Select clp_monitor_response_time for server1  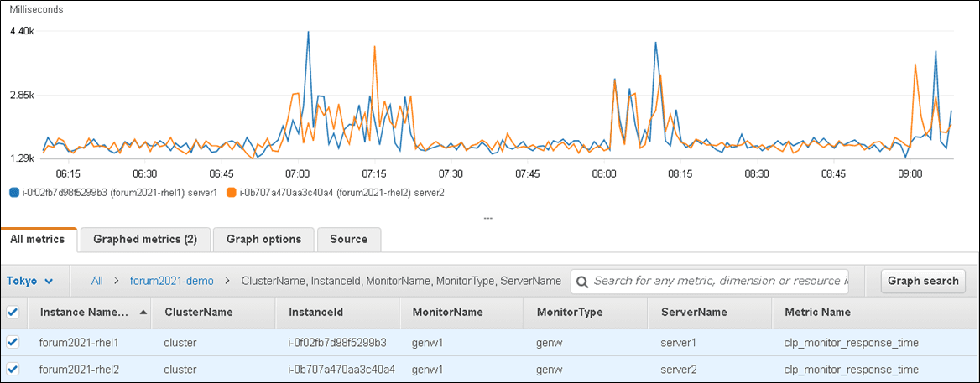pos(851,342)
